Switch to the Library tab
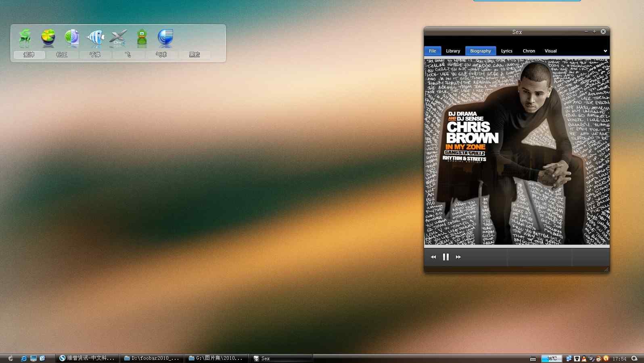The image size is (644, 363). point(453,51)
